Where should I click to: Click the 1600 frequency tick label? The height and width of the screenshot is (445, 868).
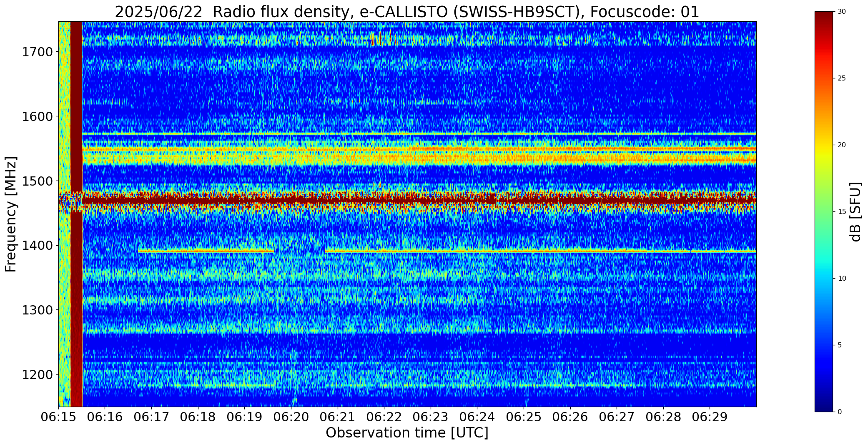[37, 116]
